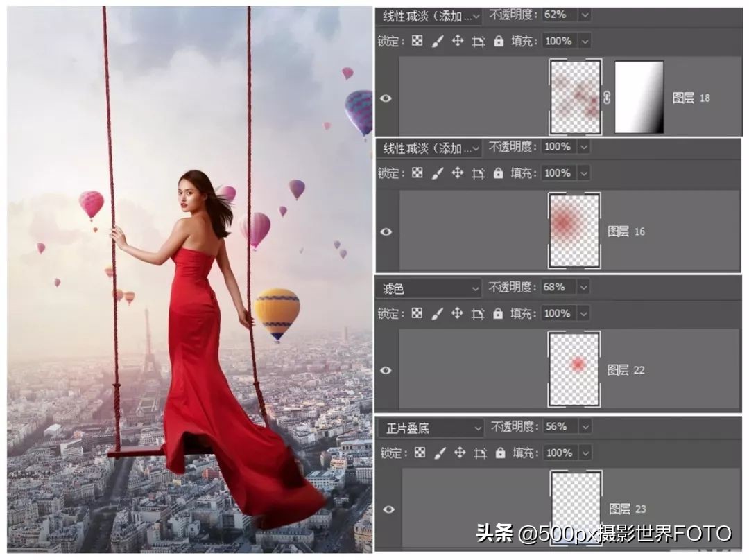The image size is (749, 560).
Task: Click lock all padlock for 图层 23
Action: click(x=500, y=453)
